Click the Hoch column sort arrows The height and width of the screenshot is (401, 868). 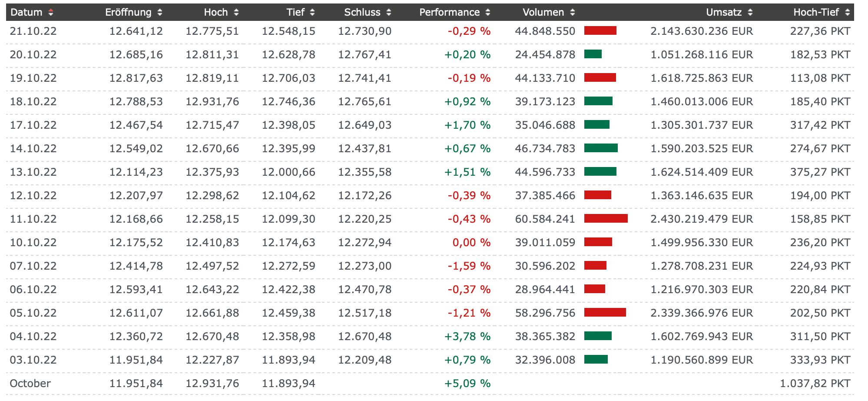click(236, 13)
